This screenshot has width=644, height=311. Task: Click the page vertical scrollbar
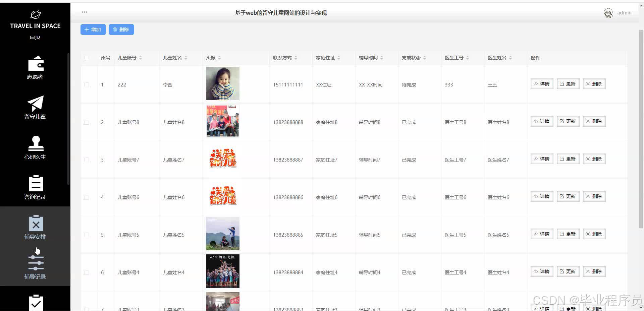click(x=641, y=129)
